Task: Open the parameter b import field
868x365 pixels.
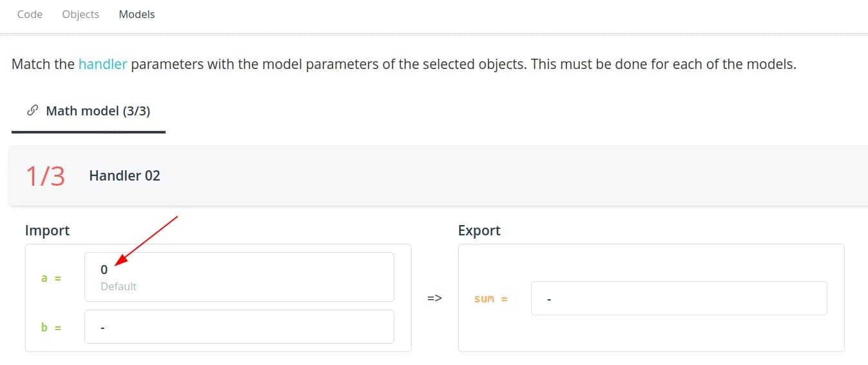Action: coord(239,327)
